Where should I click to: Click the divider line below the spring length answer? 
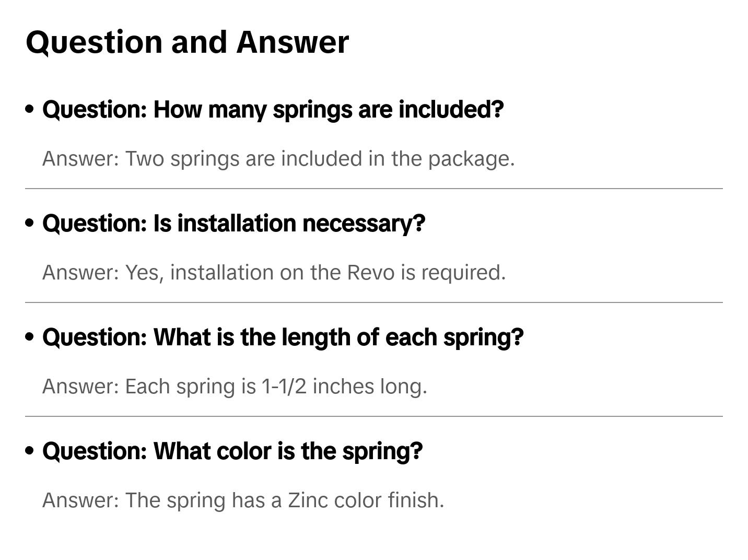(x=373, y=416)
